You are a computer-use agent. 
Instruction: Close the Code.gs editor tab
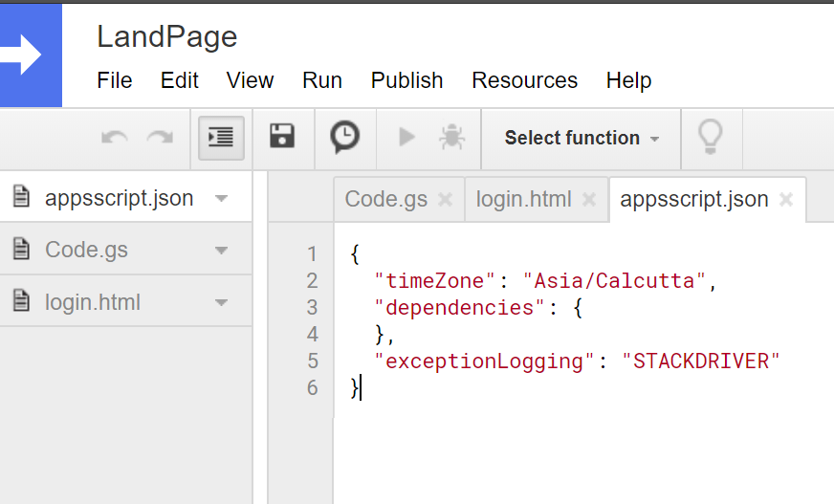445,200
